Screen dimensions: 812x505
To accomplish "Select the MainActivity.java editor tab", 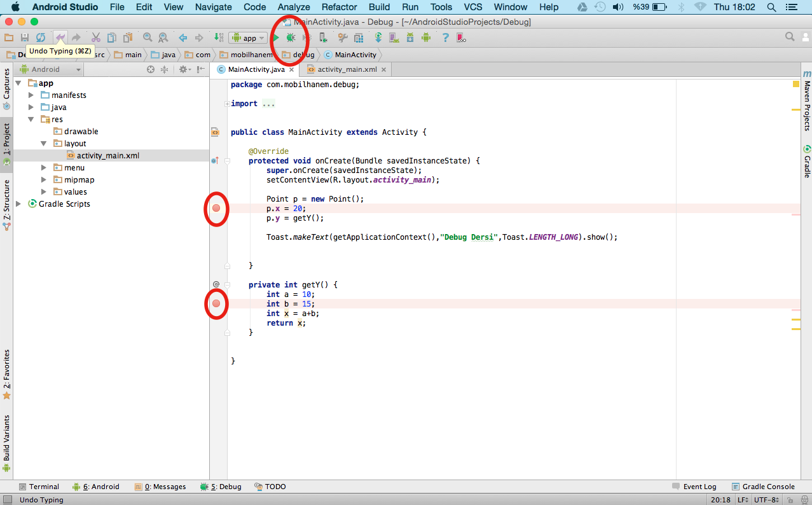I will pyautogui.click(x=256, y=69).
